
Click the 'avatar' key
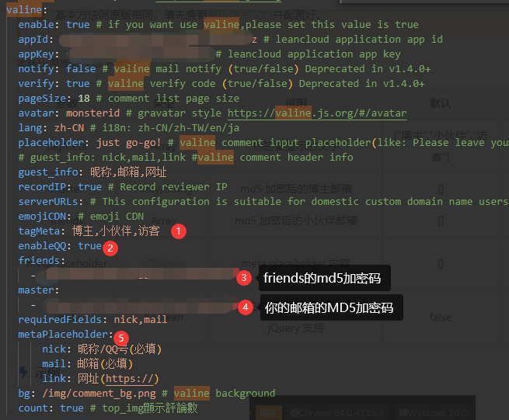[36, 113]
